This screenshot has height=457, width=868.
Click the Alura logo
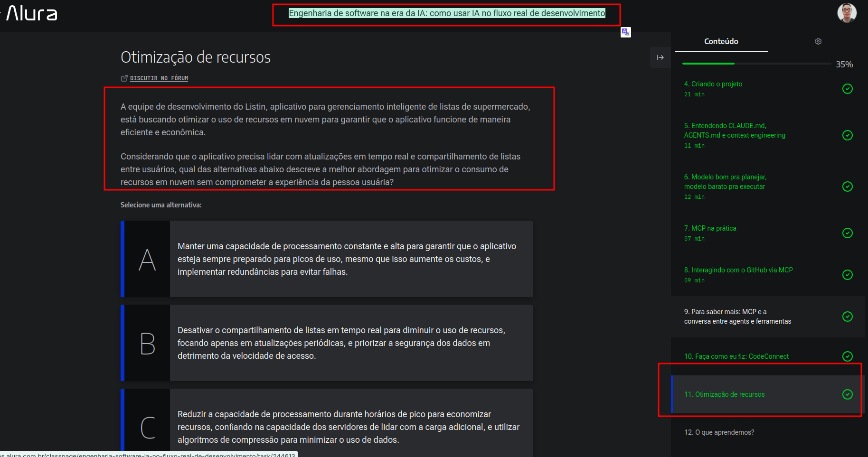pos(31,13)
